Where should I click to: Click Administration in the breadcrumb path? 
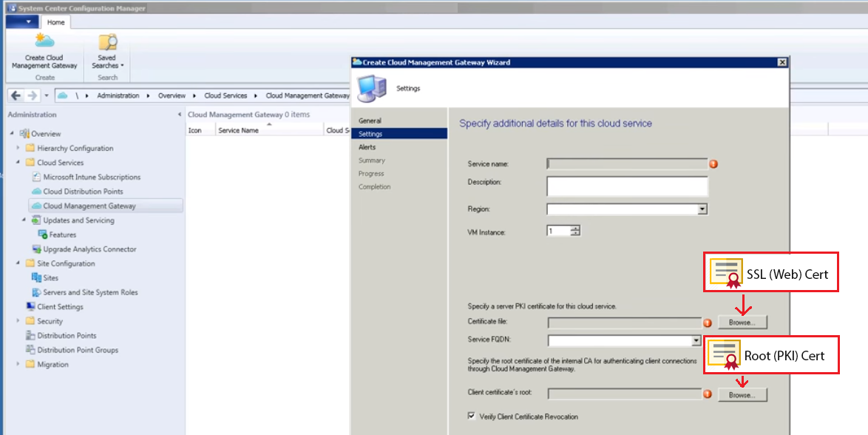(x=118, y=95)
